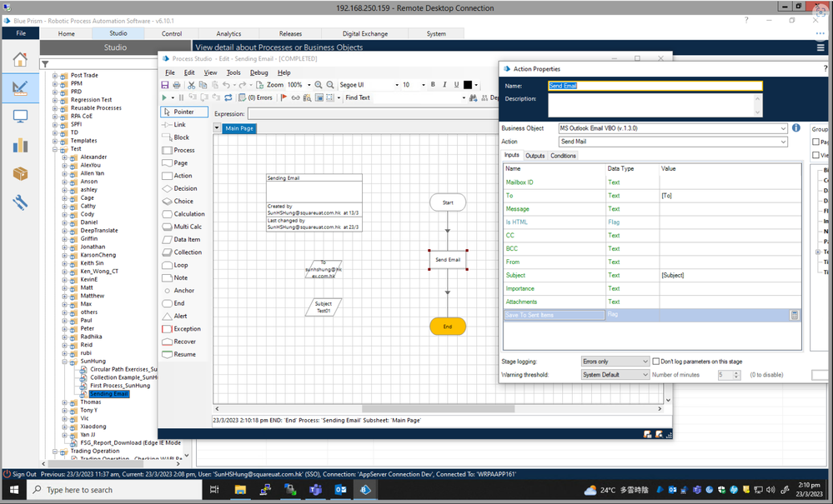The image size is (833, 504).
Task: Toggle italic text formatting
Action: tap(444, 85)
